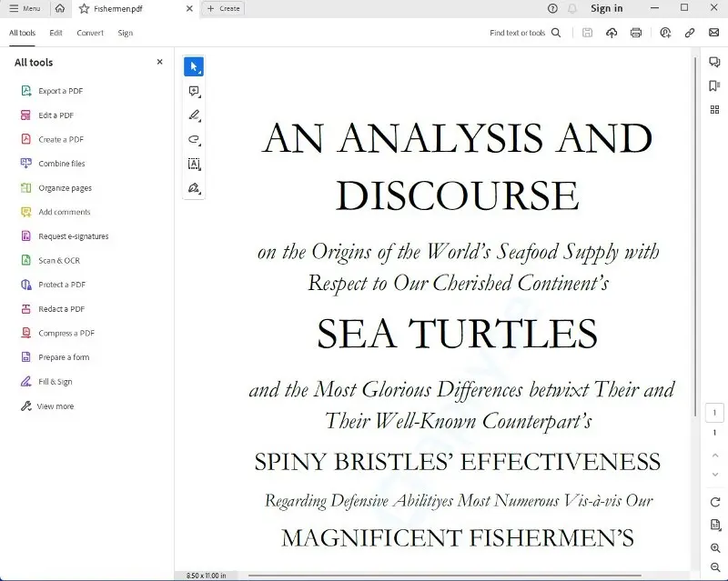
Task: Click the horizontal document scrollbar
Action: 445,576
